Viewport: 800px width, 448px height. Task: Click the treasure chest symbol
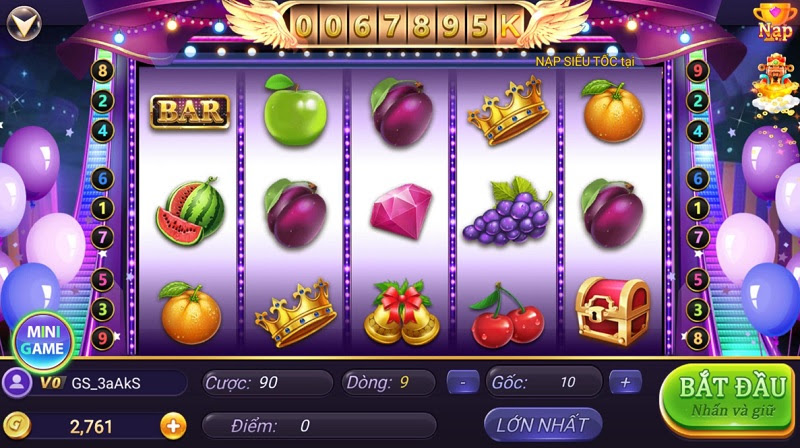612,311
